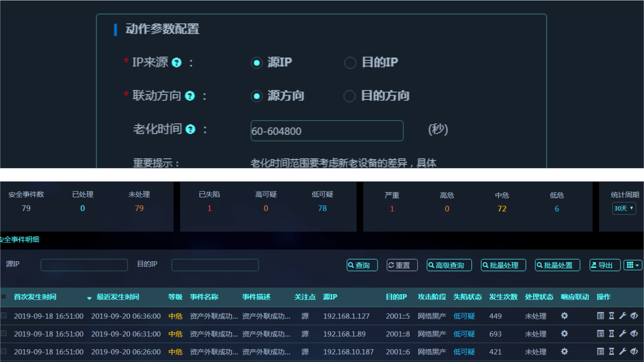Open response linkage gear for 192.168.1.127
The height and width of the screenshot is (362, 644).
point(564,316)
